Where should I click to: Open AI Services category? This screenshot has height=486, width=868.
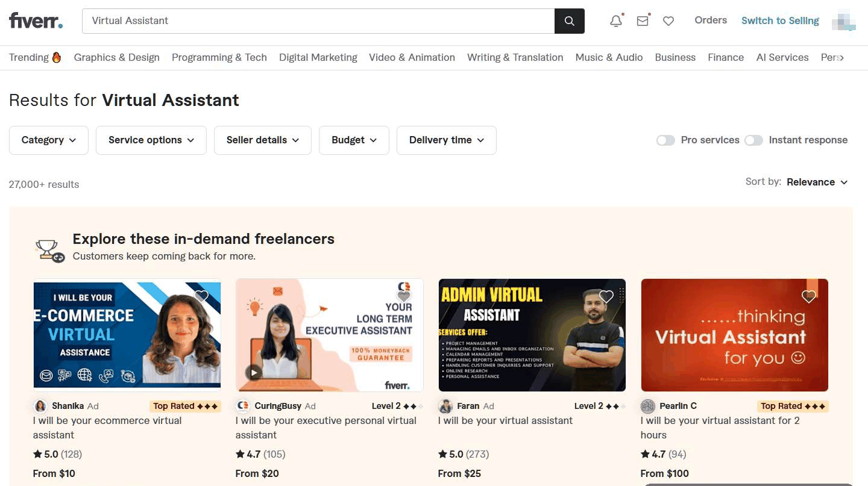coord(782,58)
